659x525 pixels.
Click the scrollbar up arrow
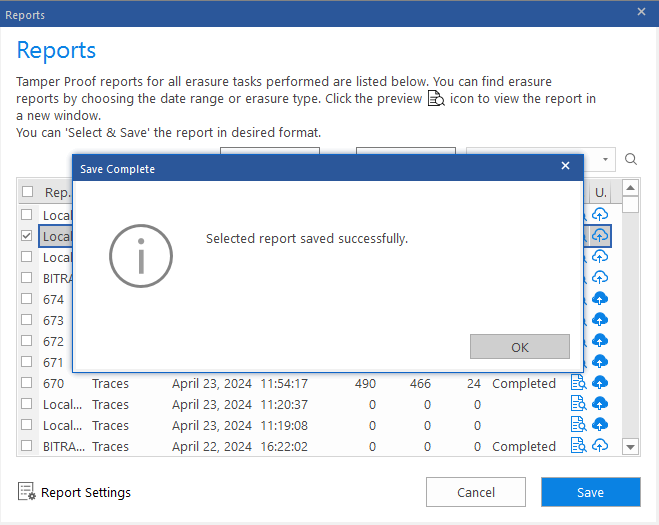(630, 188)
